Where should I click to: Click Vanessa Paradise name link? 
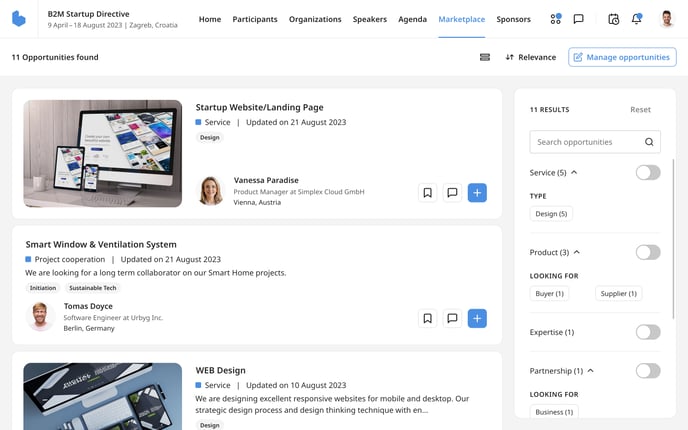tap(266, 180)
